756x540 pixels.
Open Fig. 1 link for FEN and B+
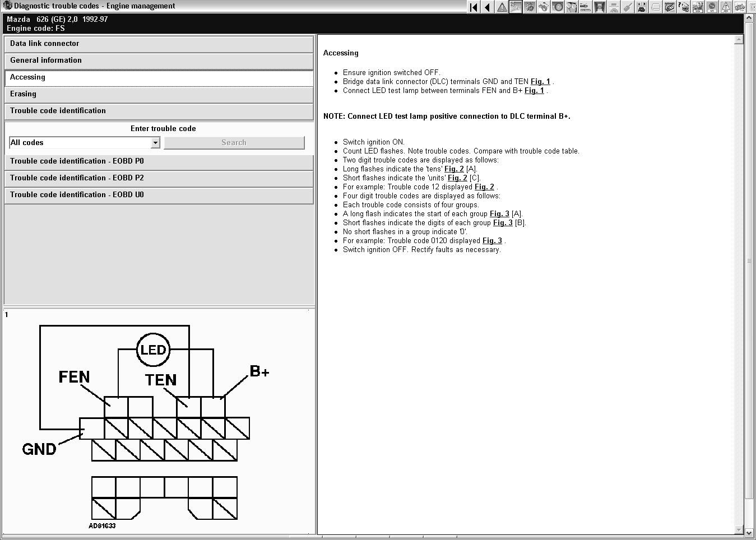click(534, 90)
